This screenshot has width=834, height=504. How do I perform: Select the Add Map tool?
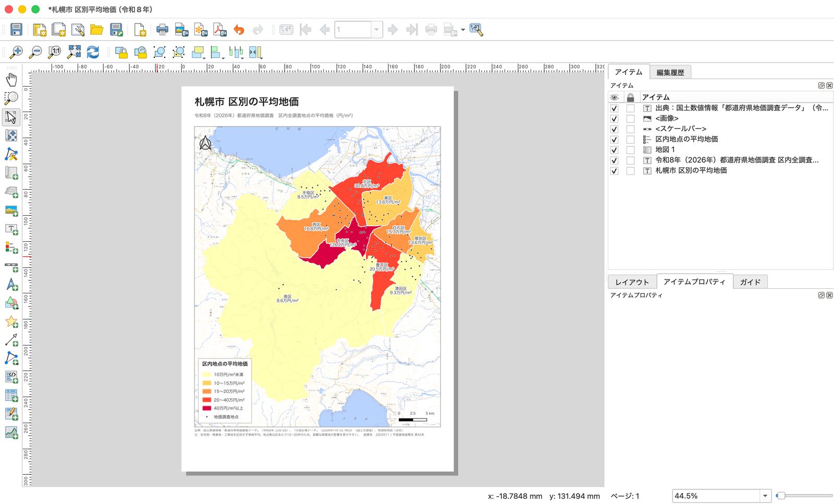tap(11, 173)
